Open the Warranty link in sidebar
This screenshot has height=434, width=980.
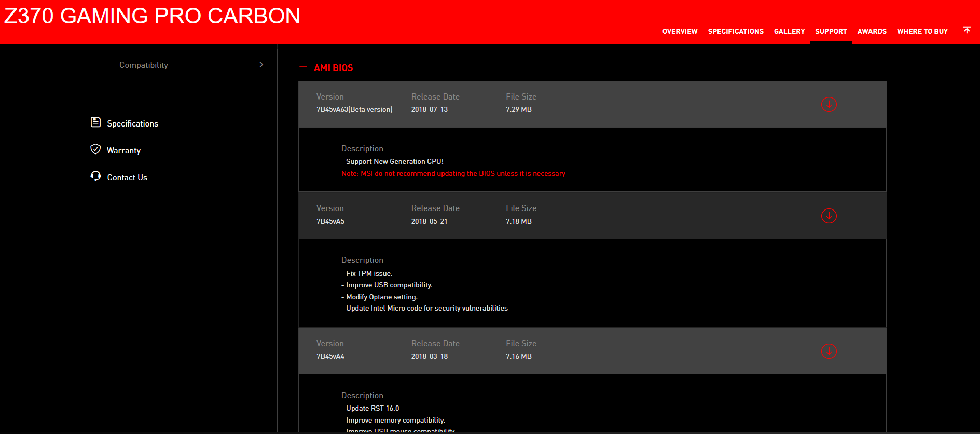pos(123,150)
